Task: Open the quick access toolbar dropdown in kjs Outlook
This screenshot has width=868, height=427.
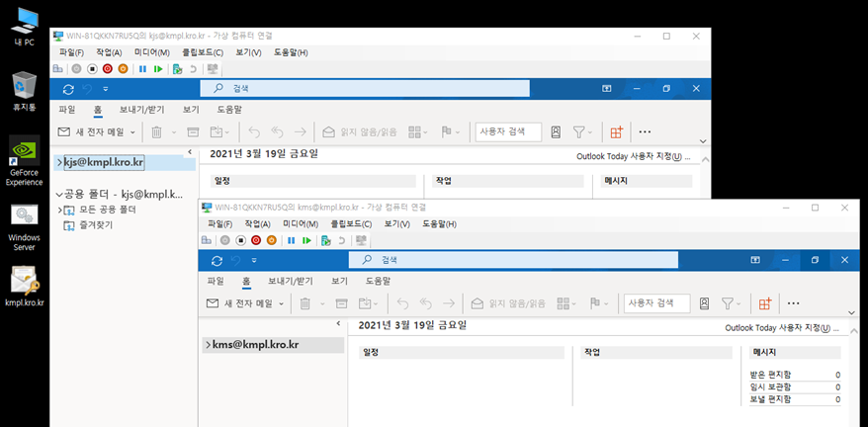Action: tap(105, 89)
